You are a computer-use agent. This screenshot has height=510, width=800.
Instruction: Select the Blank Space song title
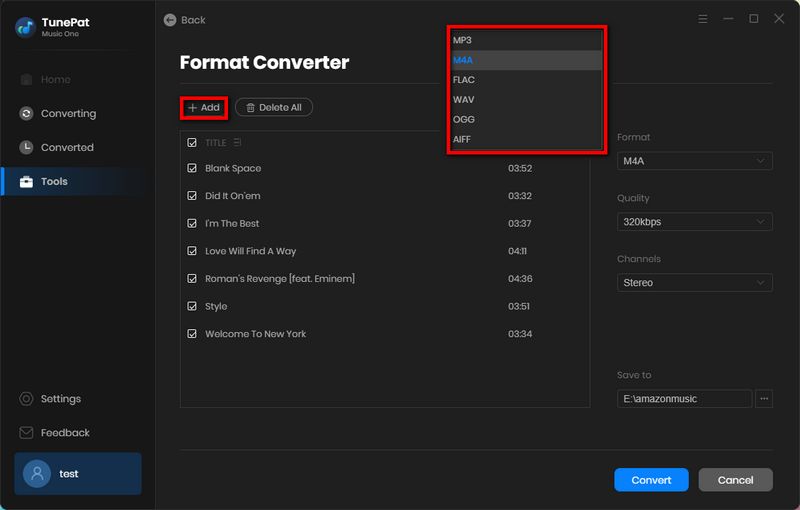pos(233,168)
